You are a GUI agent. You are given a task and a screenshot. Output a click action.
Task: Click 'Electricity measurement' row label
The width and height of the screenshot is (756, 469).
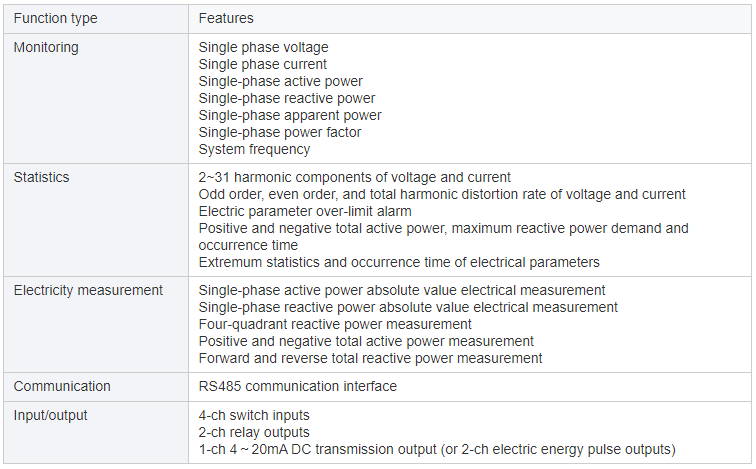click(x=88, y=290)
